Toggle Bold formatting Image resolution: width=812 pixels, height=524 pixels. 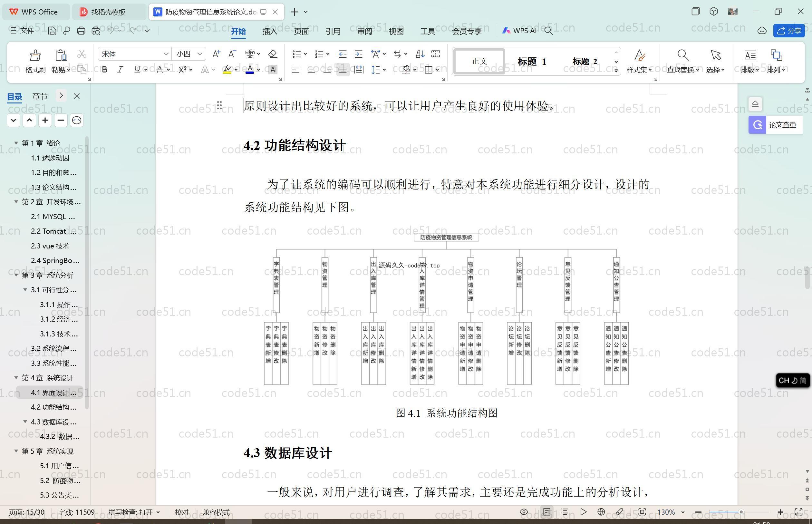point(105,70)
